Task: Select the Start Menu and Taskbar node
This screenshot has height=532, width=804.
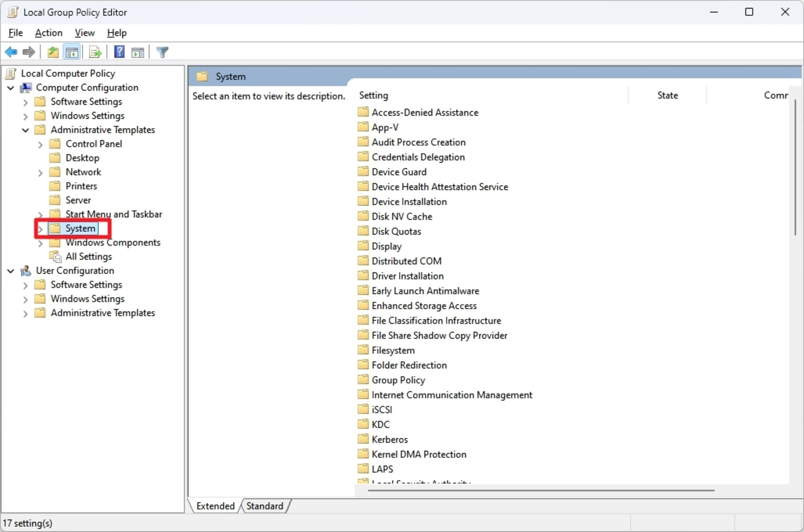Action: pyautogui.click(x=113, y=214)
